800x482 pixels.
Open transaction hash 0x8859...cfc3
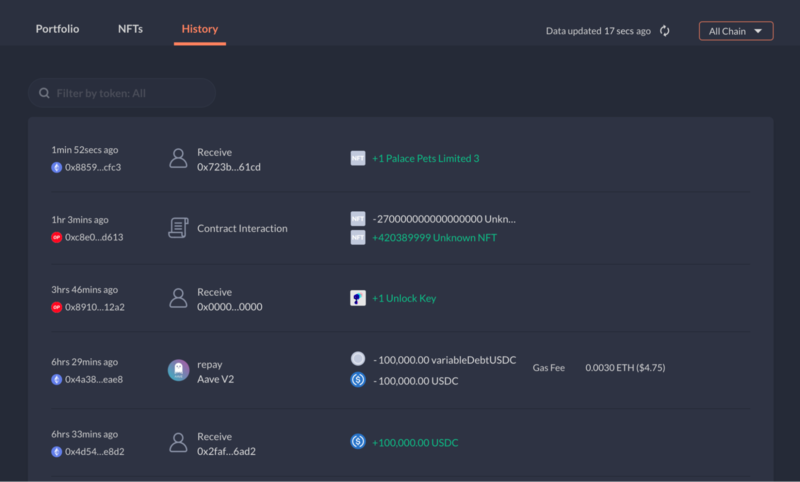(x=93, y=167)
